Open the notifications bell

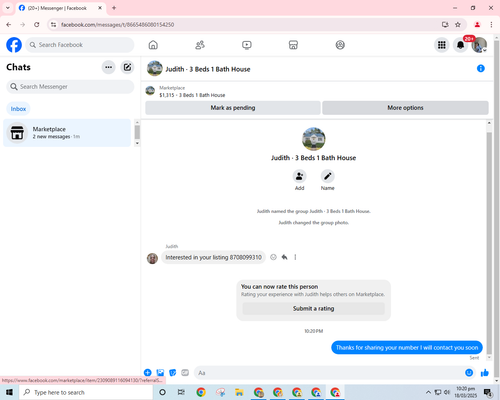tap(460, 45)
